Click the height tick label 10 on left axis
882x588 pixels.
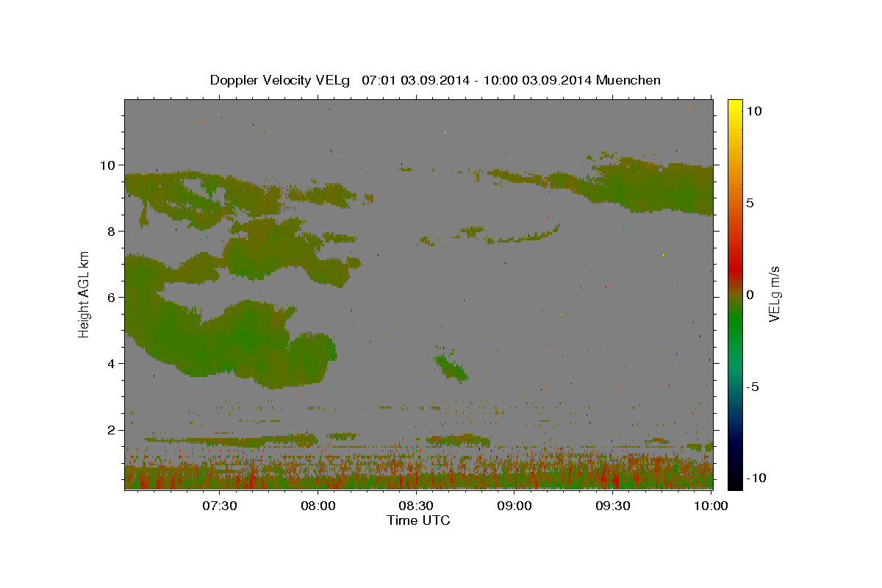[x=110, y=165]
